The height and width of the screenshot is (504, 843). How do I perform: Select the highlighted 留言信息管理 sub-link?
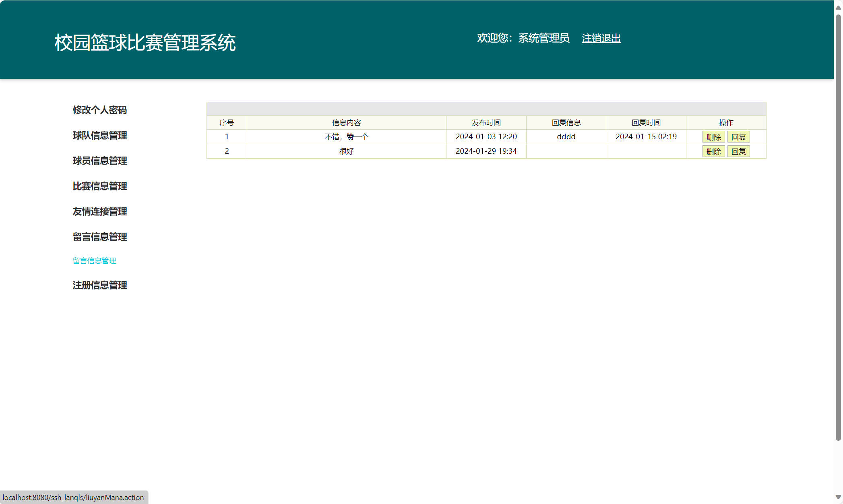pos(94,260)
